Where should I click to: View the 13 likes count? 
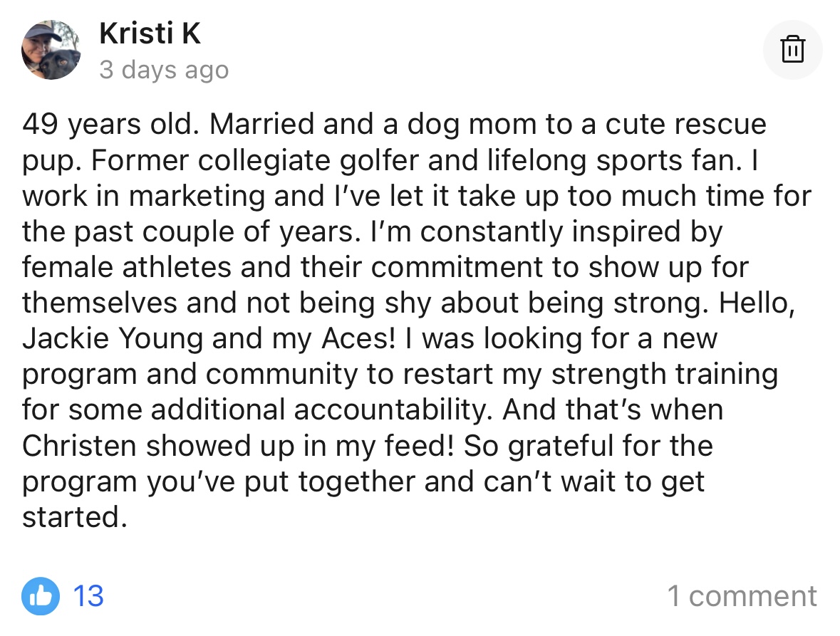(x=89, y=595)
